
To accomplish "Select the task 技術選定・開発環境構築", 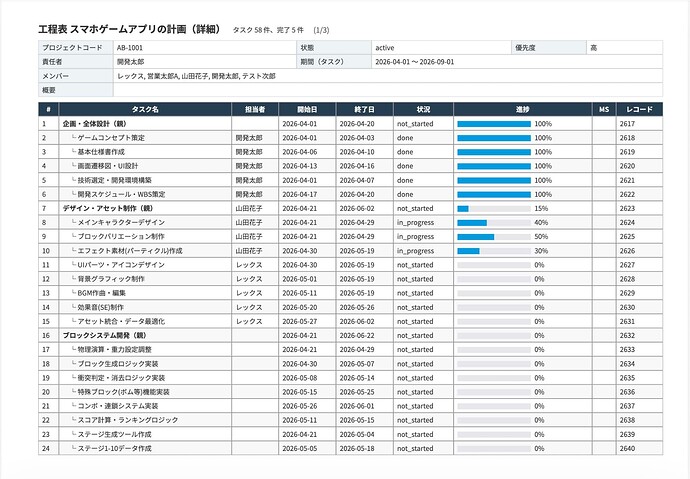I will click(x=114, y=180).
